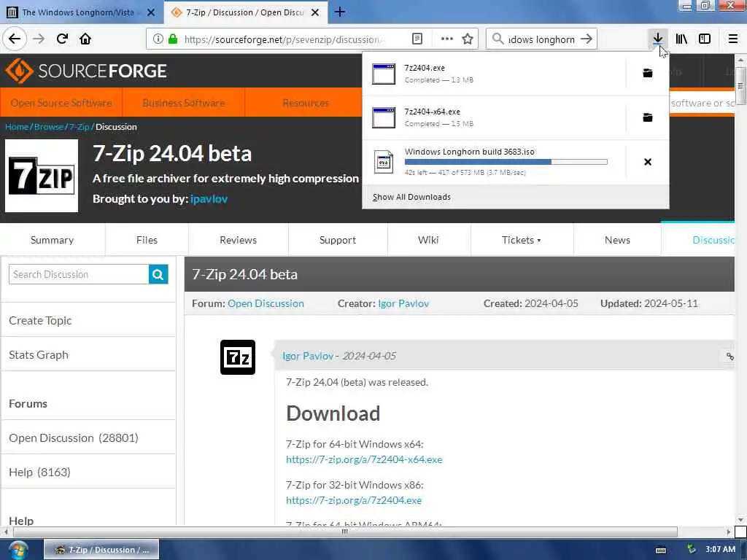747x560 pixels.
Task: Select 7-Zip Discussion taskbar button
Action: point(101,550)
